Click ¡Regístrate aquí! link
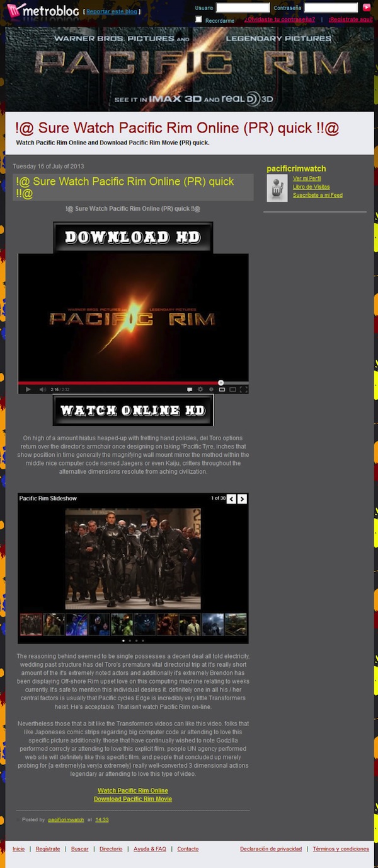The height and width of the screenshot is (868, 378). click(x=350, y=20)
